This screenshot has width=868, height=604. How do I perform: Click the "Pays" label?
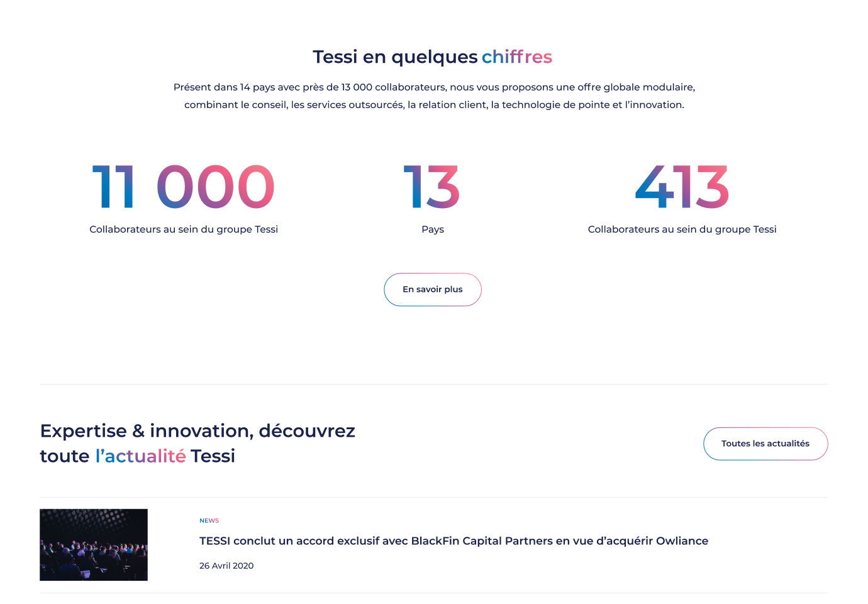433,229
